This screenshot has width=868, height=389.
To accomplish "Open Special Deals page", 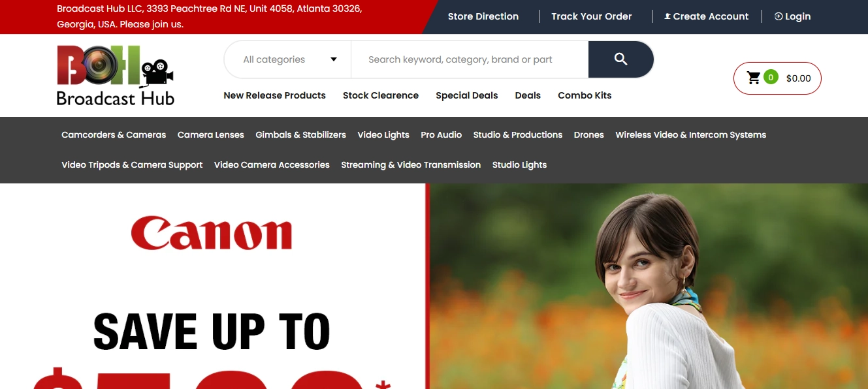I will pos(466,95).
